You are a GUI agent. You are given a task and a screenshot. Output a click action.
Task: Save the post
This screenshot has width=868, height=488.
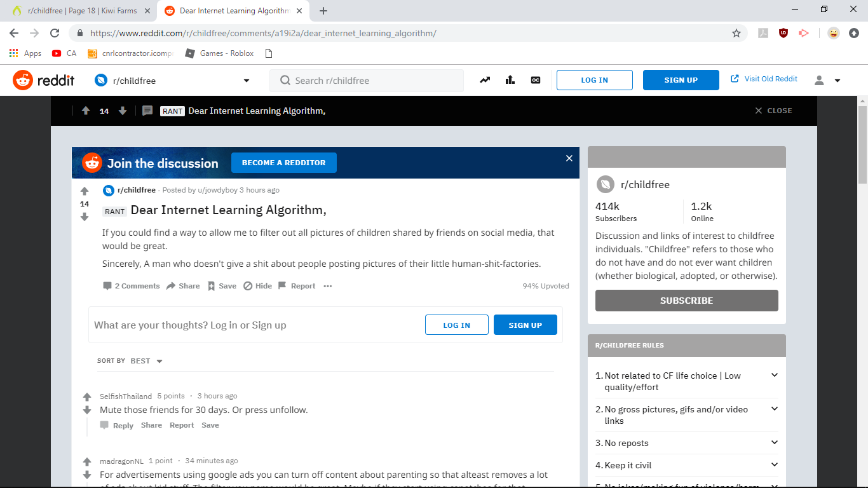tap(222, 286)
